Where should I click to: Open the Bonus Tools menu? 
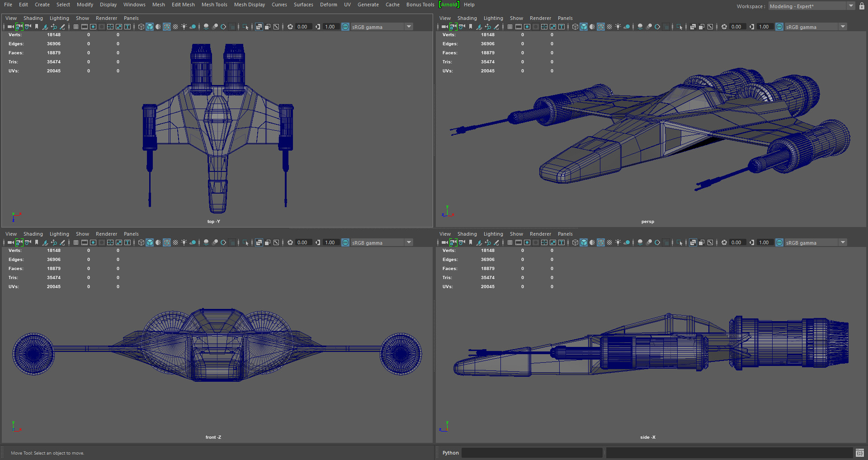(x=420, y=5)
